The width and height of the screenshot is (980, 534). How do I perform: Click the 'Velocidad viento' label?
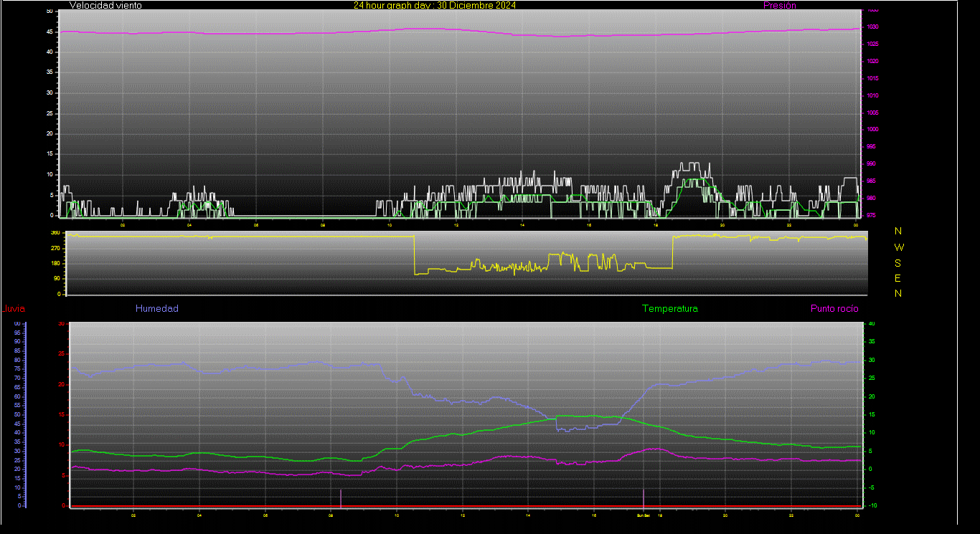[x=105, y=5]
